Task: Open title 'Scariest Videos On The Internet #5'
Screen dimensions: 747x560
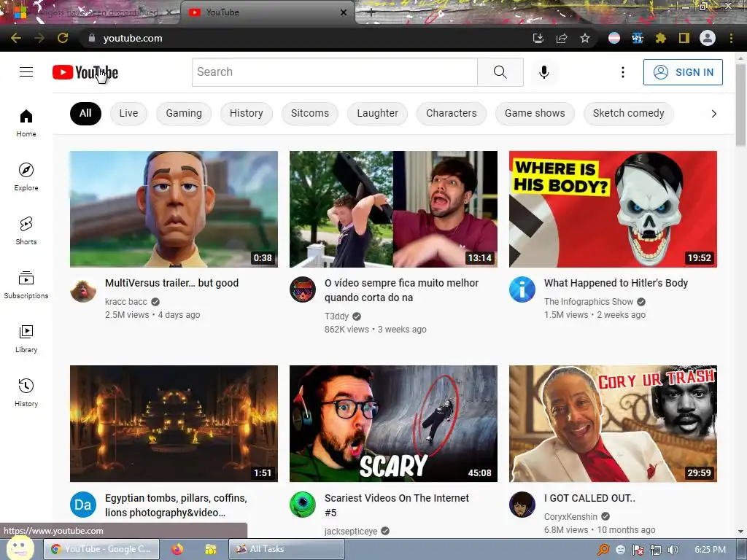Action: coord(397,505)
